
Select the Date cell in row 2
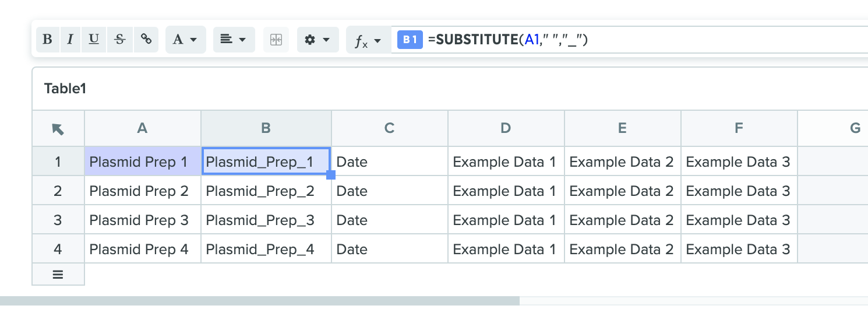tap(390, 191)
